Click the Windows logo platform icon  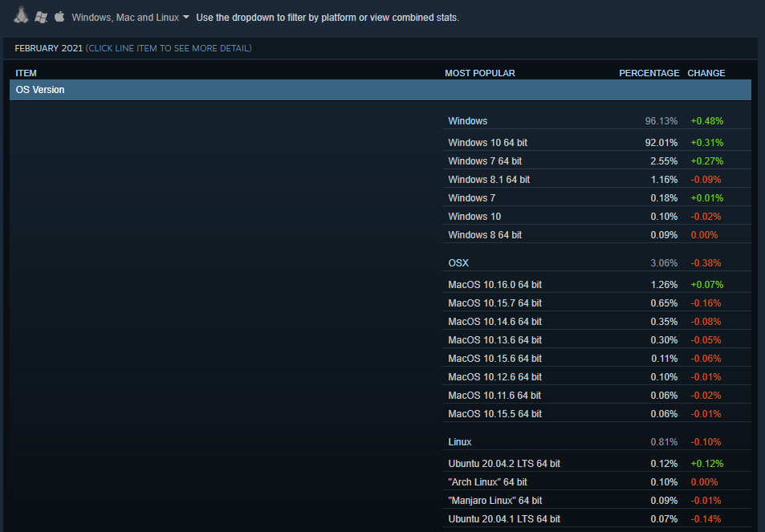(41, 18)
